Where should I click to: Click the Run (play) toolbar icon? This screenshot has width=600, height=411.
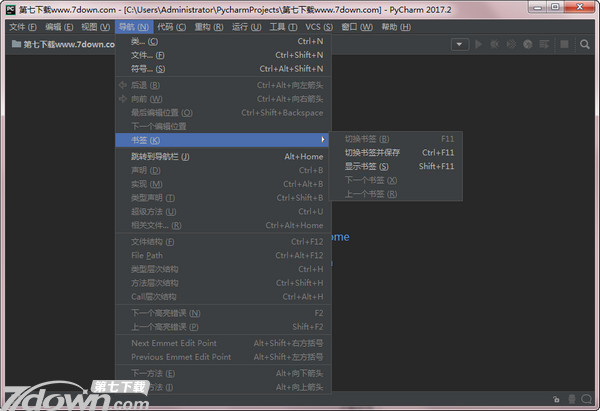click(x=478, y=44)
